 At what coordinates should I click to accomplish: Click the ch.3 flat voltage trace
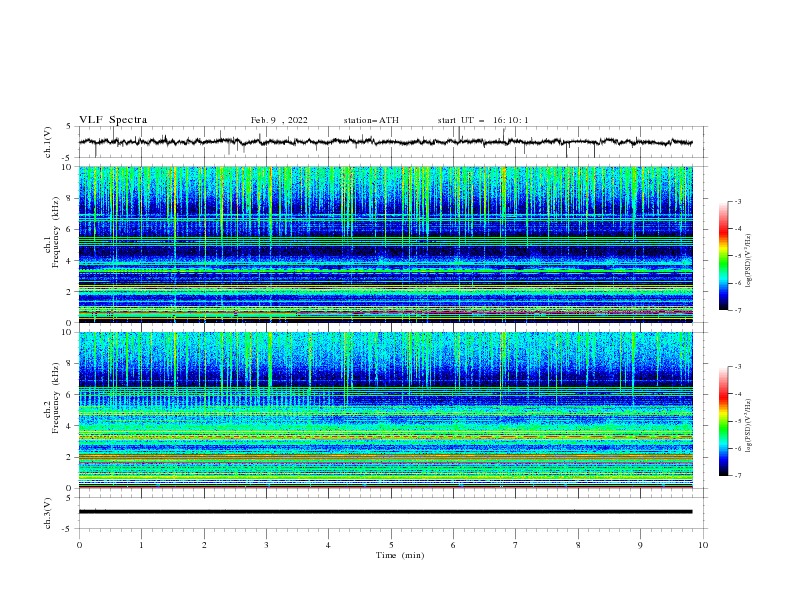385,512
